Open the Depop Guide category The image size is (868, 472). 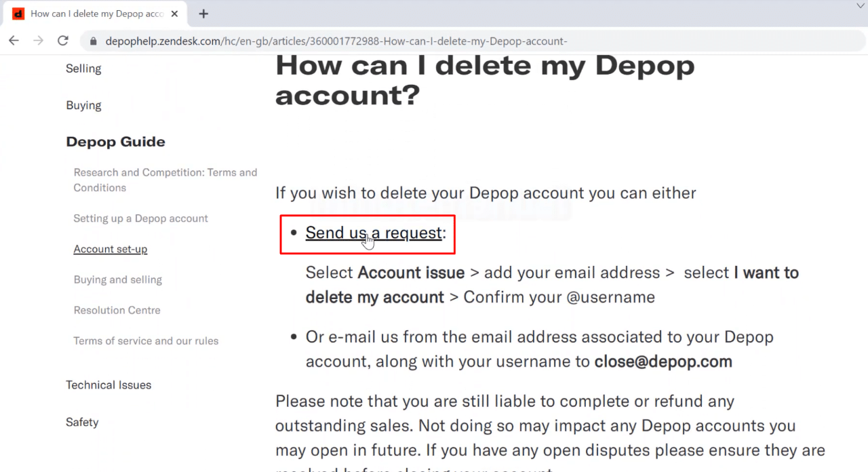pos(115,142)
